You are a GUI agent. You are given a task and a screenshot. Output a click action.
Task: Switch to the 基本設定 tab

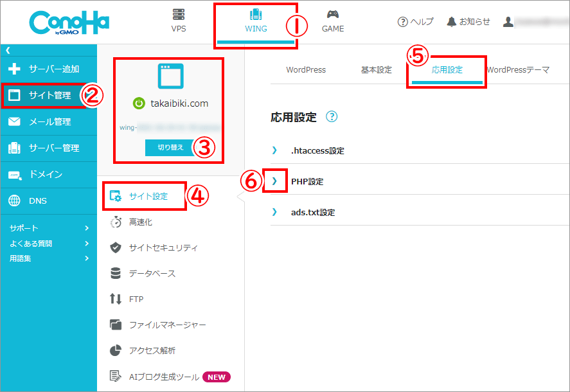coord(376,70)
